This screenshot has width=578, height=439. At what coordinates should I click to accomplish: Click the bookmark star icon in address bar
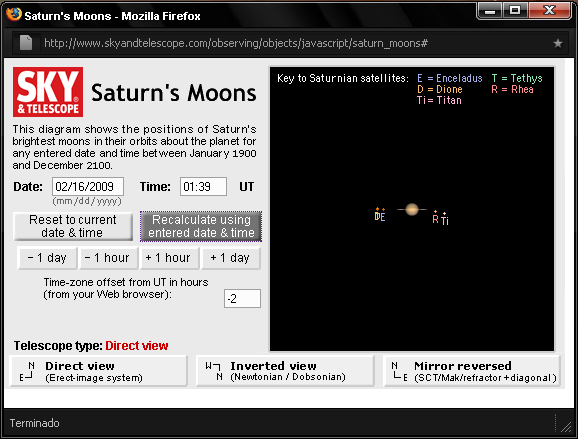point(558,43)
